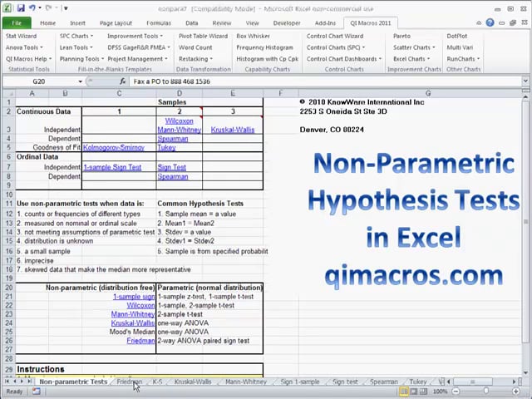Expand the Scatter Charts dropdown
The image size is (532, 399).
pos(434,48)
